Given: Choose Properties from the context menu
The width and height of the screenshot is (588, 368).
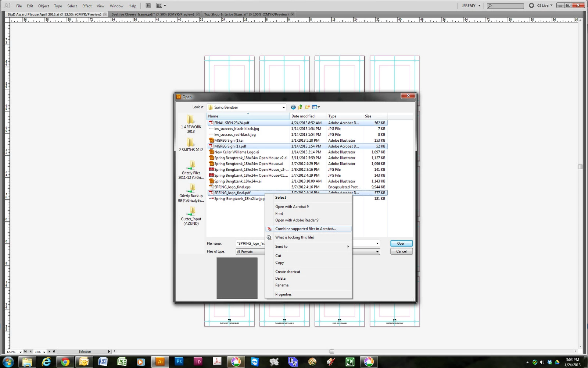Looking at the screenshot, I should (283, 294).
